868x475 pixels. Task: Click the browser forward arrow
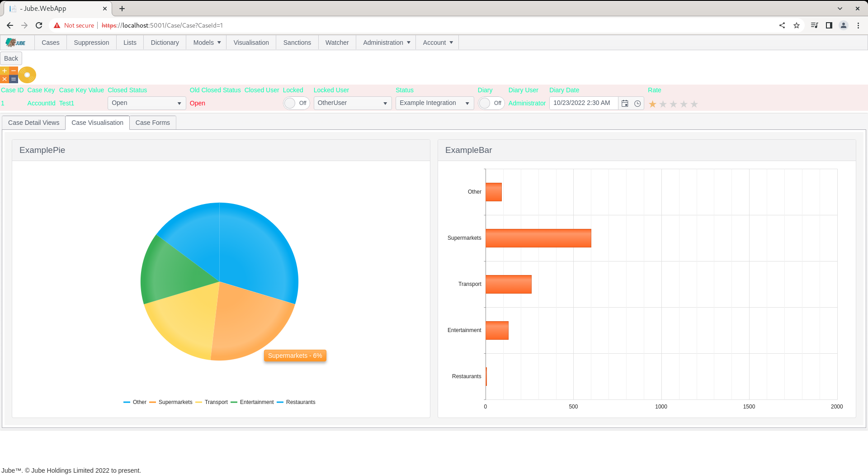[x=24, y=25]
